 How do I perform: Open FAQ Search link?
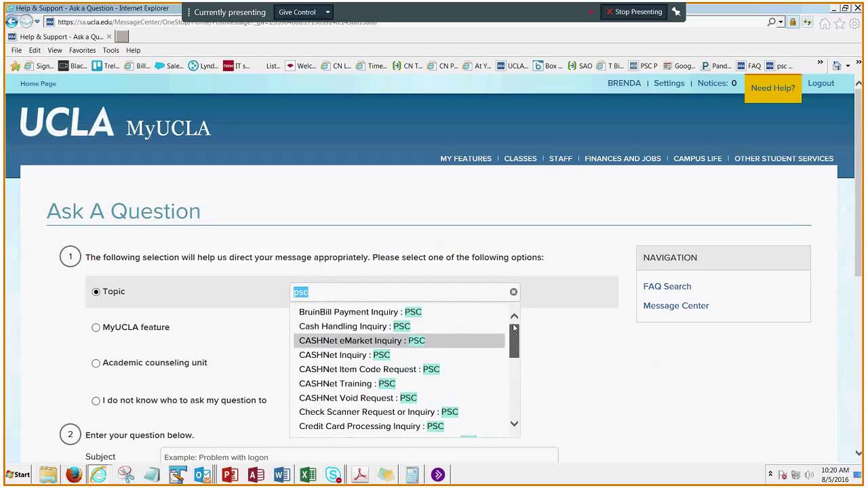667,287
